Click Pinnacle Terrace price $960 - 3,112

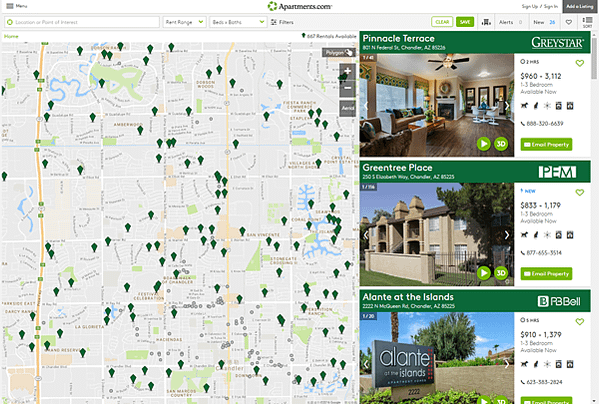(541, 76)
